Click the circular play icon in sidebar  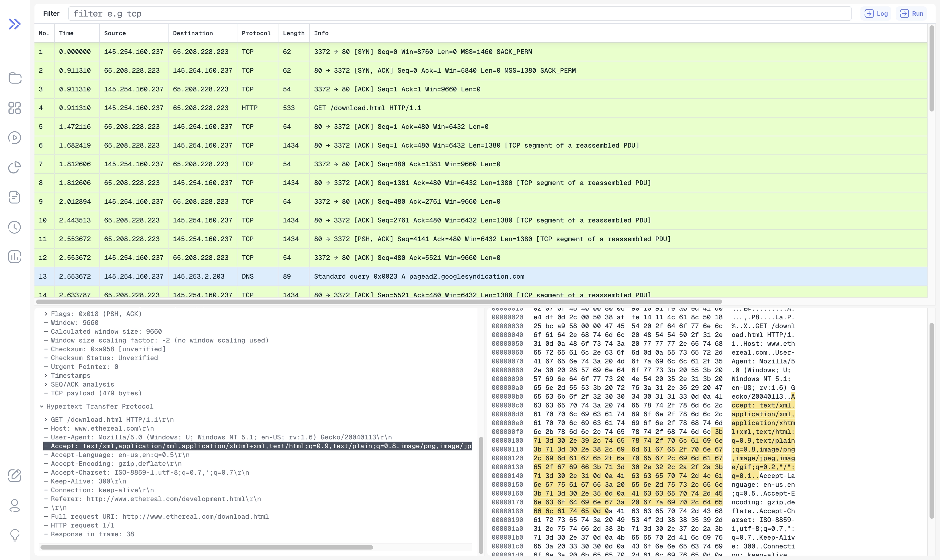(15, 138)
